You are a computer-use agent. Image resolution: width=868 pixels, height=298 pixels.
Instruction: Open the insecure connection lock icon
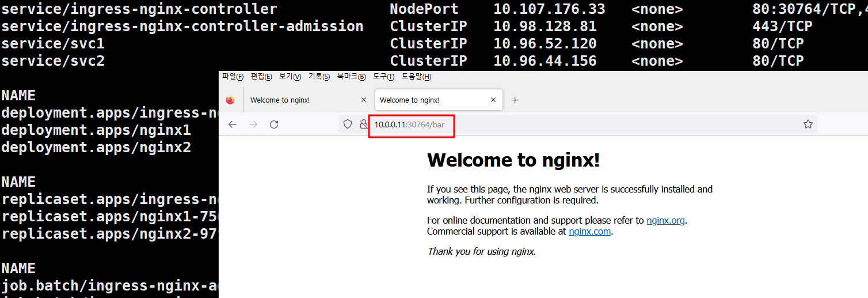coord(363,124)
